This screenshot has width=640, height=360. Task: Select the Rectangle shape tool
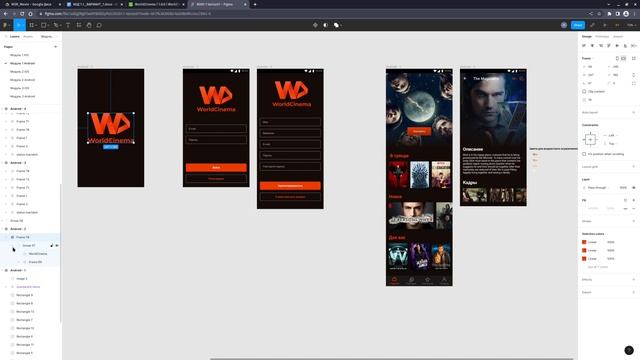click(44, 25)
